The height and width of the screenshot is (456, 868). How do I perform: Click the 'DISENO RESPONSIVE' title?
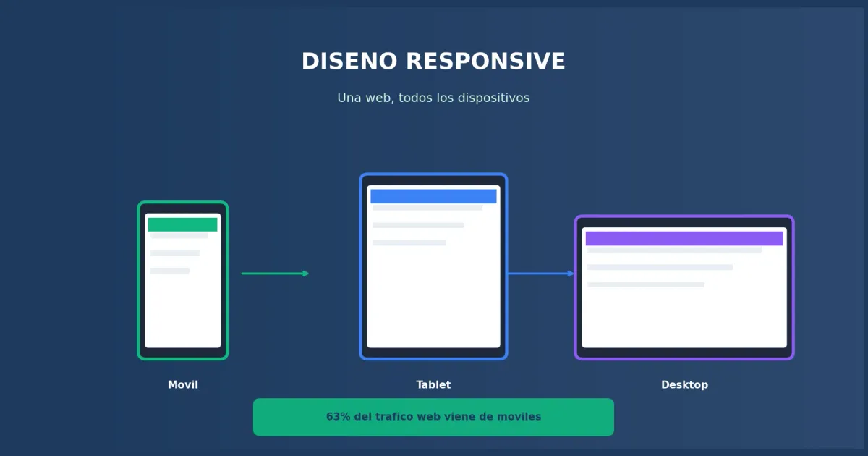click(433, 62)
